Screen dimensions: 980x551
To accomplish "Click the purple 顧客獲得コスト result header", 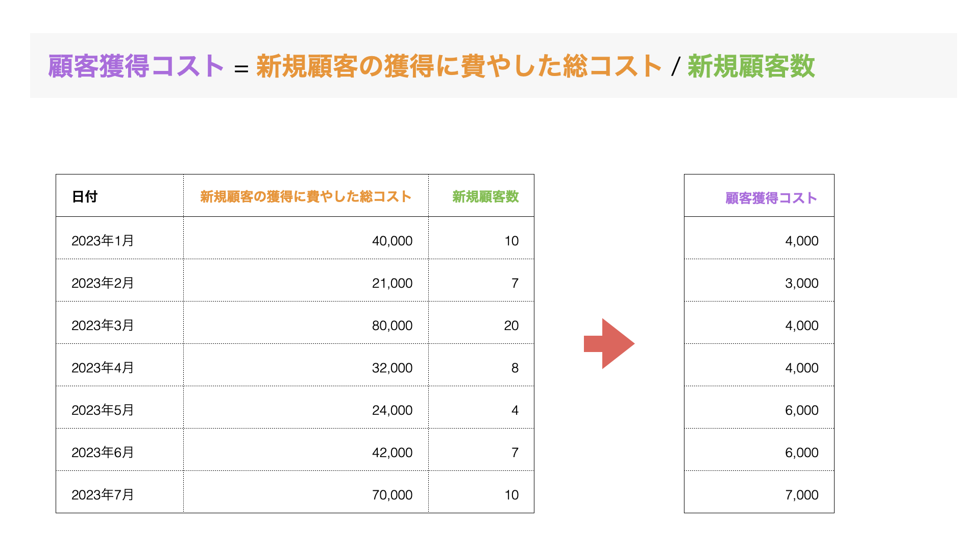I will 771,198.
